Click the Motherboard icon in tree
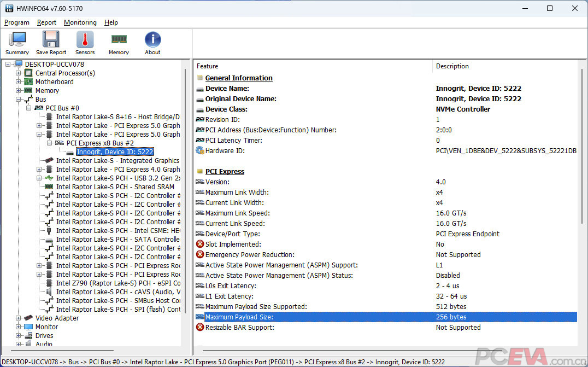Image resolution: width=588 pixels, height=367 pixels. coord(28,82)
